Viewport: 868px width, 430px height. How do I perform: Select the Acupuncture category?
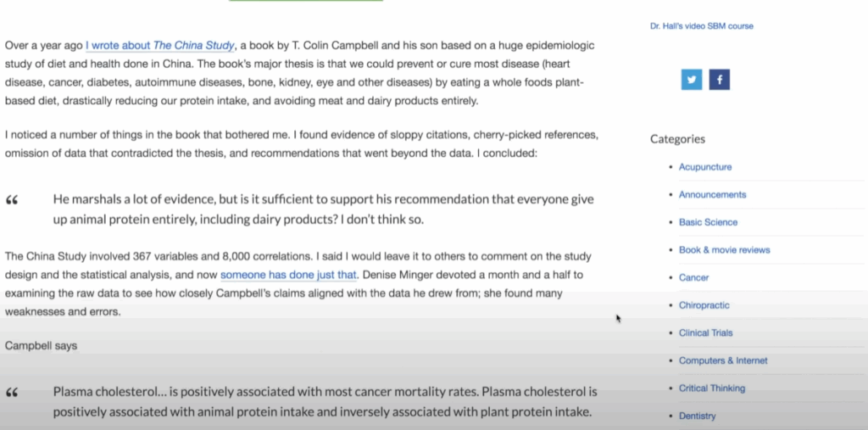tap(705, 167)
